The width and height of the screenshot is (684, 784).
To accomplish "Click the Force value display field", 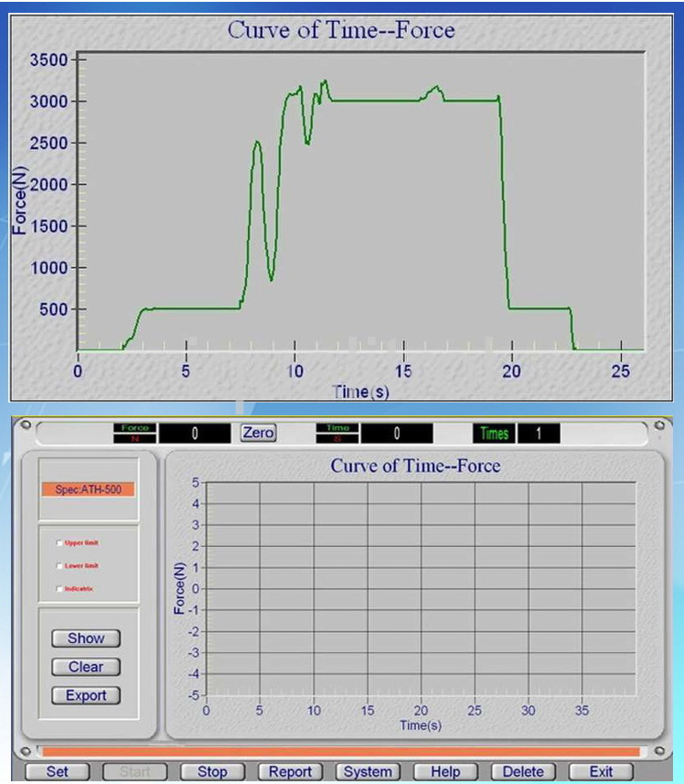I will pyautogui.click(x=195, y=434).
